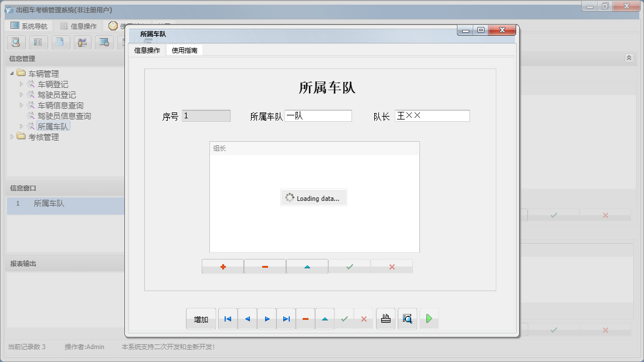Click the printer icon to print records
Viewport: 644px width, 362px height.
pyautogui.click(x=385, y=318)
